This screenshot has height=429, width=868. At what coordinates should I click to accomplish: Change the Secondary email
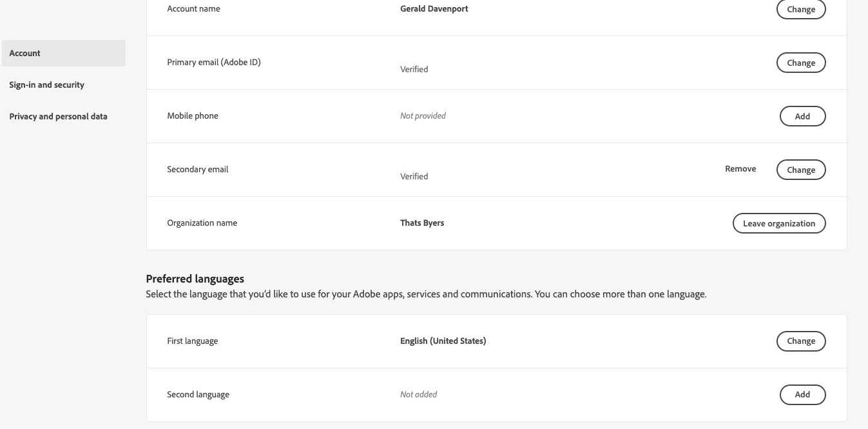(801, 170)
